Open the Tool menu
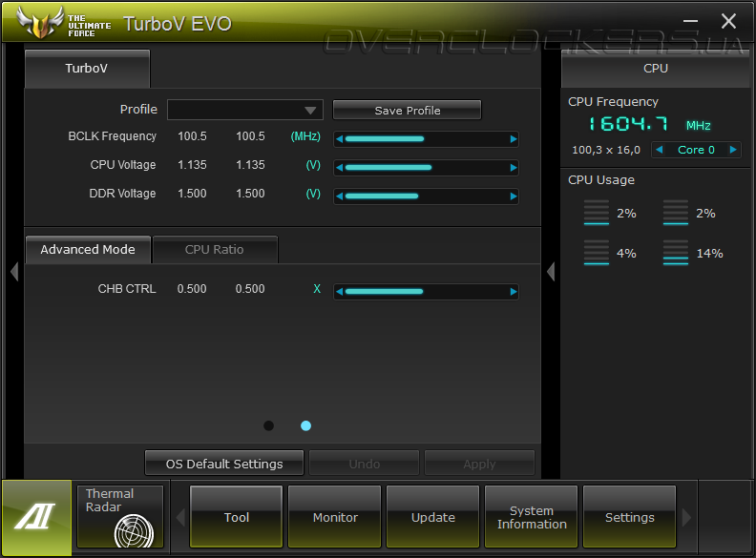Viewport: 756px width, 558px height. 237,517
